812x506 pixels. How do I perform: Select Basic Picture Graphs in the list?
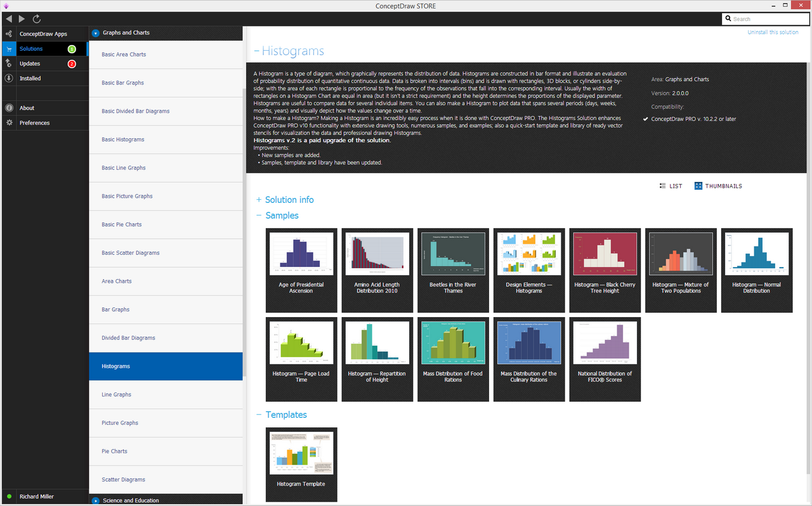(x=166, y=196)
